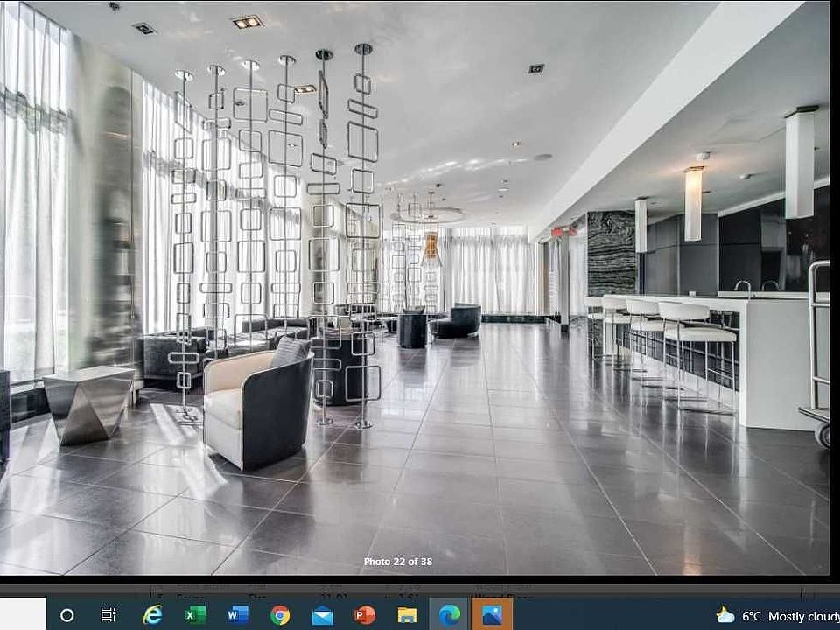Click the taskbar search box

pos(23,615)
